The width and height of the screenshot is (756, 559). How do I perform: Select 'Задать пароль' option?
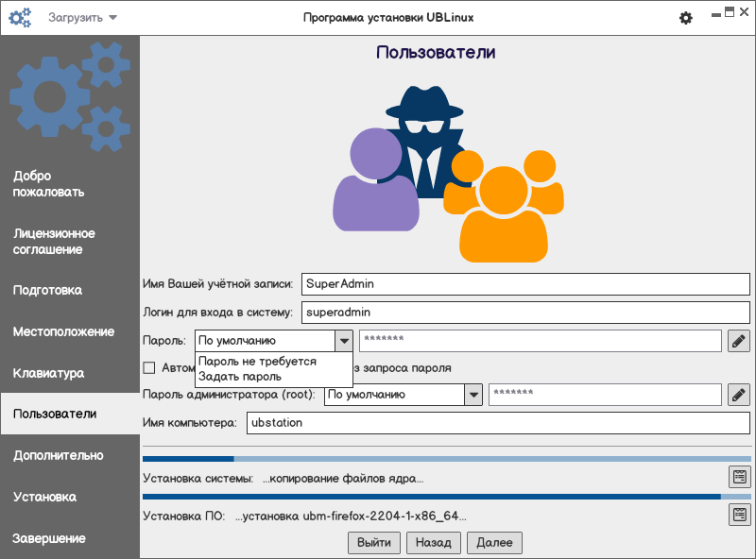(240, 377)
